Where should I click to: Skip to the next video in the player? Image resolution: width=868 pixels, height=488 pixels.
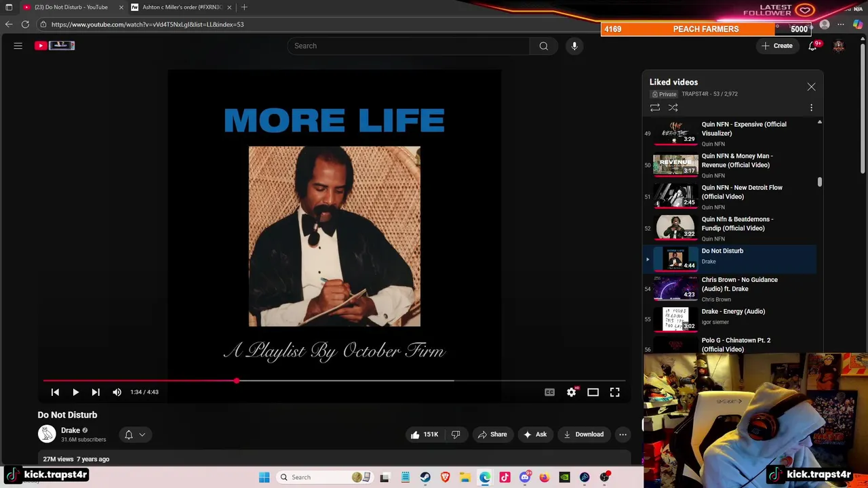96,392
